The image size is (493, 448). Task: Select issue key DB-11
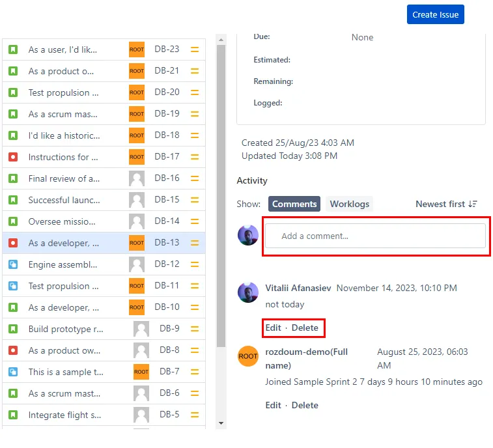coord(167,285)
